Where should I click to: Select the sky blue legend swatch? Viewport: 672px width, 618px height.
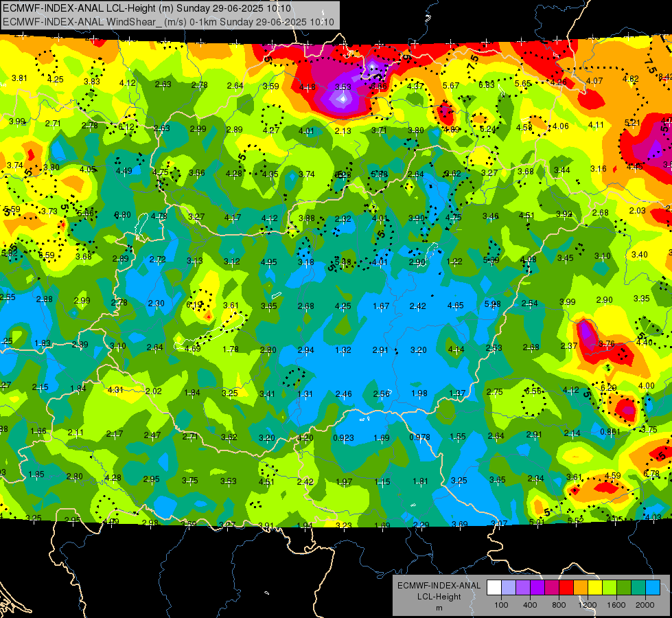[x=653, y=588]
